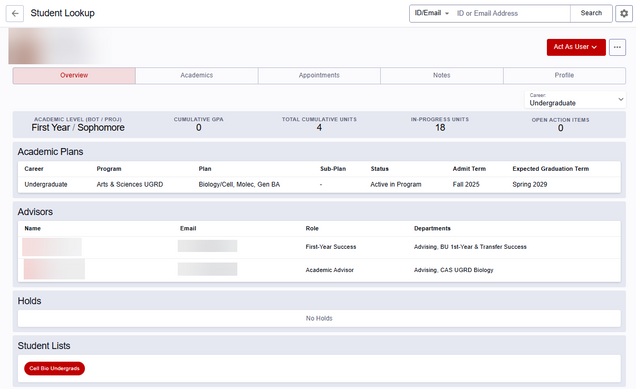The image size is (636, 389).
Task: Click the Academic Advisor role cell
Action: (x=330, y=270)
